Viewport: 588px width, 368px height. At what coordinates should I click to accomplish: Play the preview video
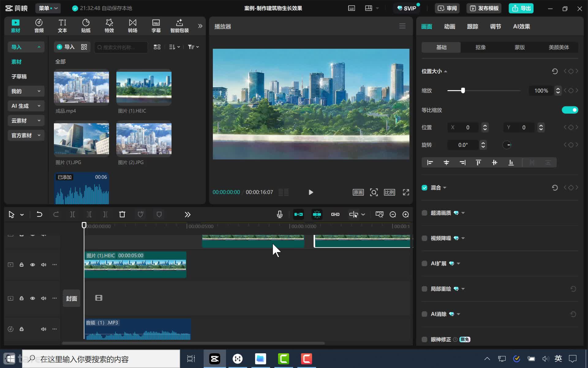311,192
